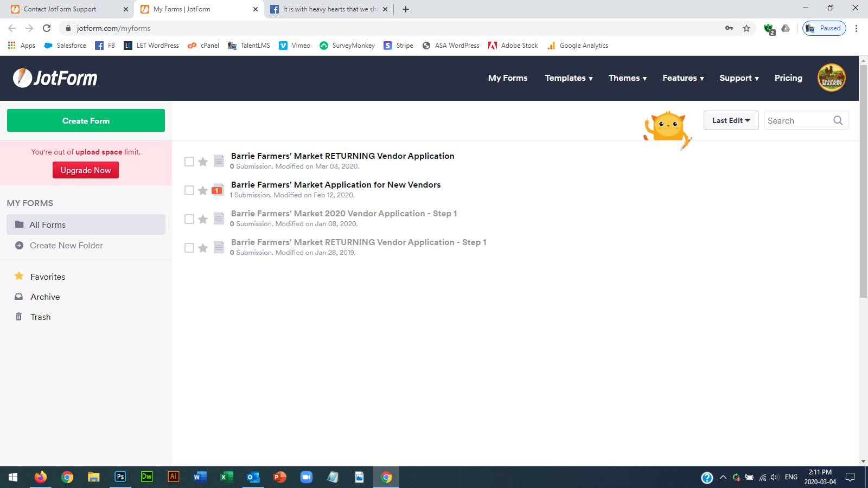Open the Archive section
This screenshot has width=868, height=488.
[44, 297]
